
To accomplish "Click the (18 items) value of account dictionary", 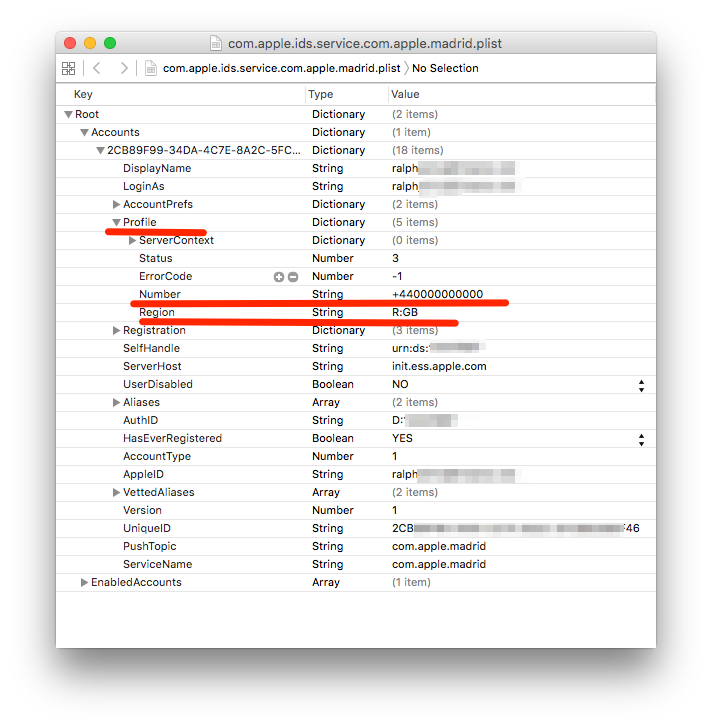I will pyautogui.click(x=418, y=150).
